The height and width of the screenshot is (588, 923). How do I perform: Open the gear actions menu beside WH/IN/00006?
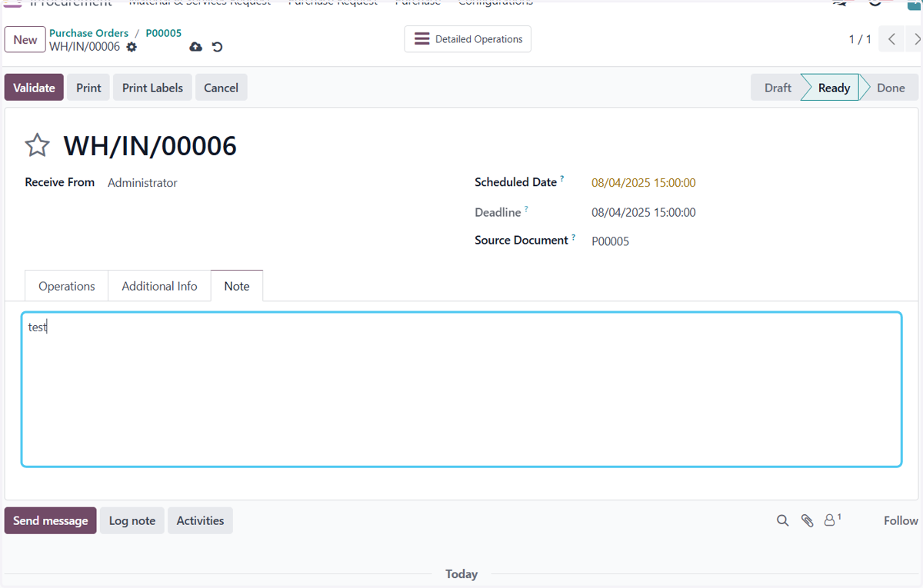tap(132, 47)
